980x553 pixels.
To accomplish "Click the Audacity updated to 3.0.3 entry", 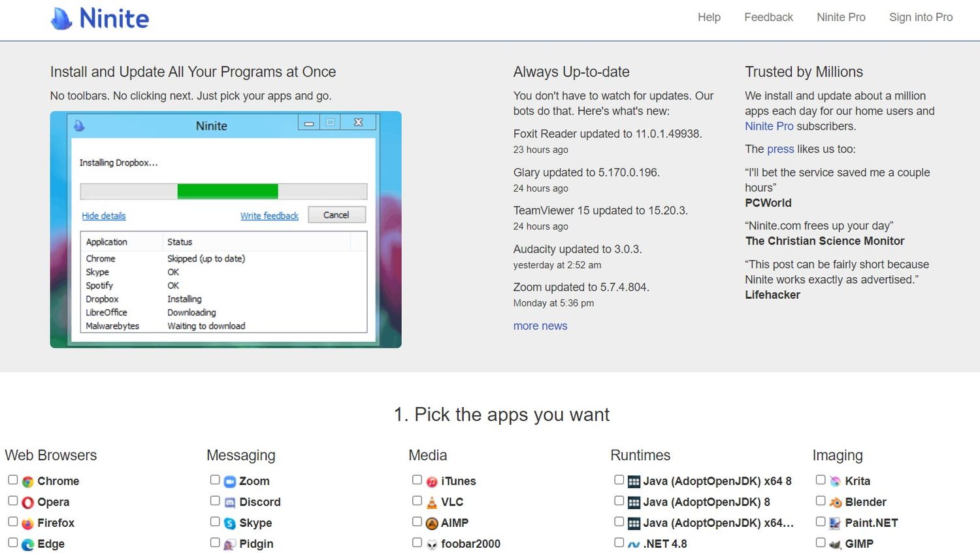I will point(578,249).
